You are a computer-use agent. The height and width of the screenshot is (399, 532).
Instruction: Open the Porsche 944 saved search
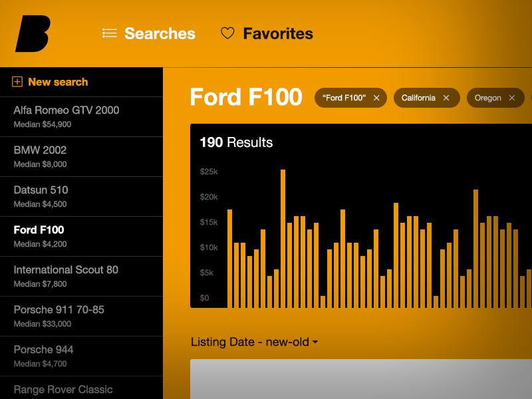pyautogui.click(x=81, y=356)
